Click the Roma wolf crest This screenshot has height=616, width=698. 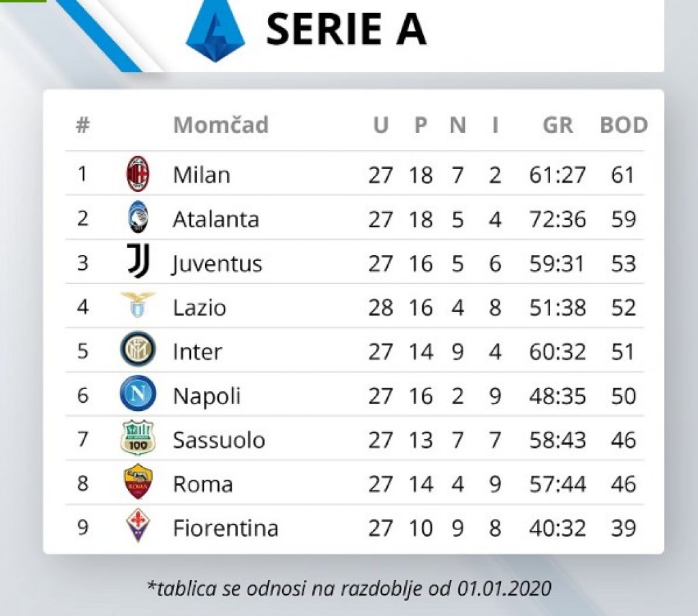[138, 482]
